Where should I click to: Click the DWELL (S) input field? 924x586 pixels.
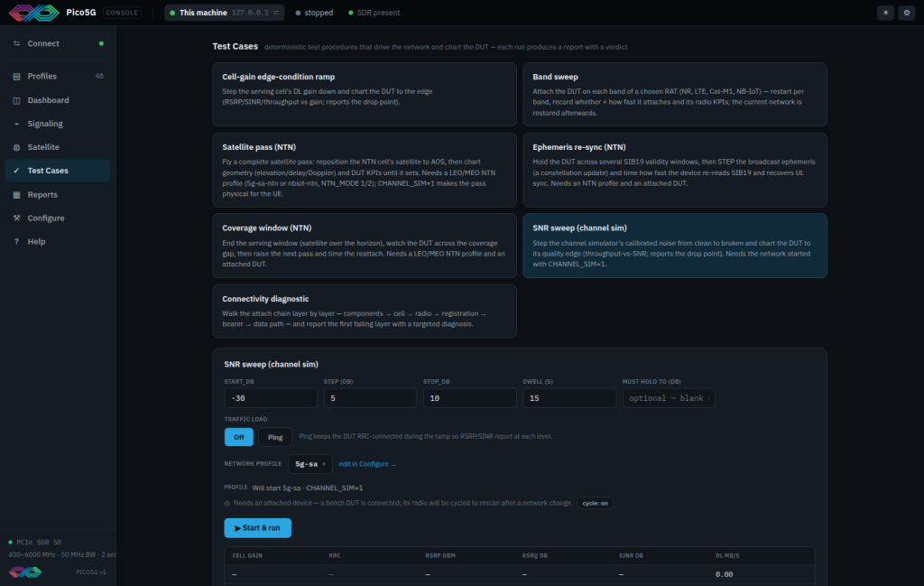click(569, 398)
